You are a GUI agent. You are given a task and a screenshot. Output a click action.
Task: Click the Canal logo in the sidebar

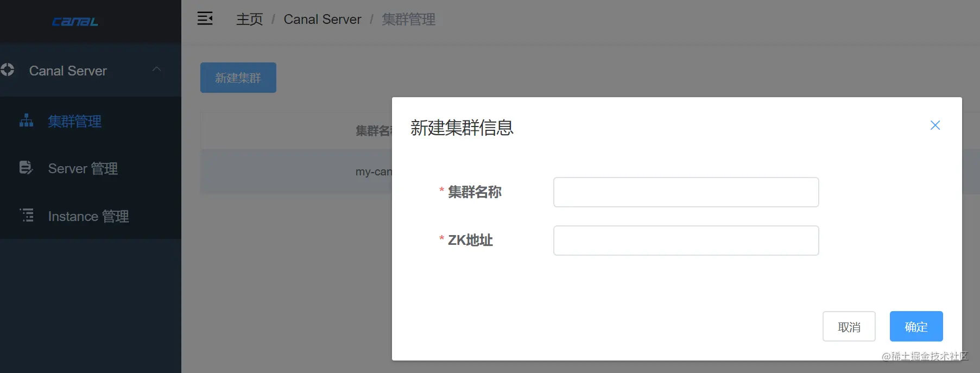(75, 22)
